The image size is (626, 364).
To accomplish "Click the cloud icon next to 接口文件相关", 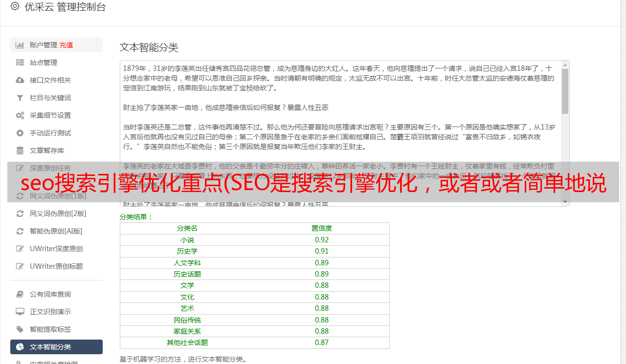I will tap(20, 80).
